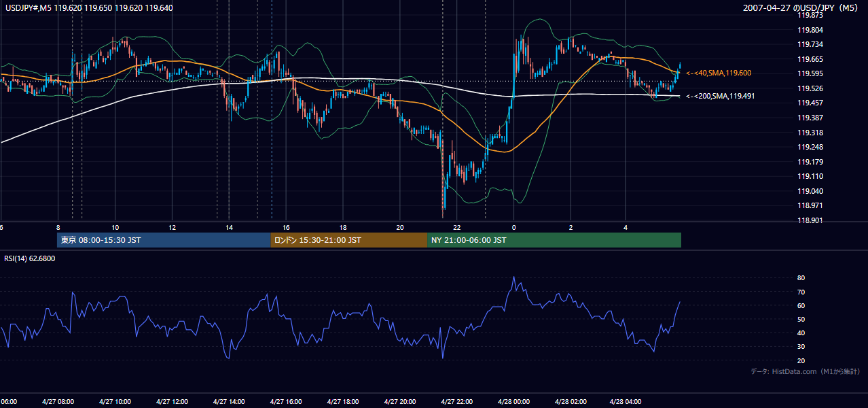Viewport: 868px width, 408px height.
Task: Click the 4/27 12:00 time label
Action: point(172,402)
